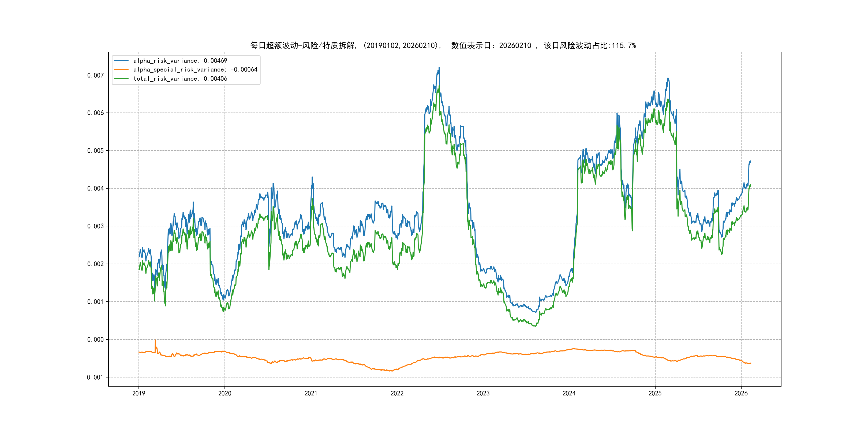The image size is (868, 434).
Task: Click the -0.001 y-axis tick label
Action: point(94,377)
